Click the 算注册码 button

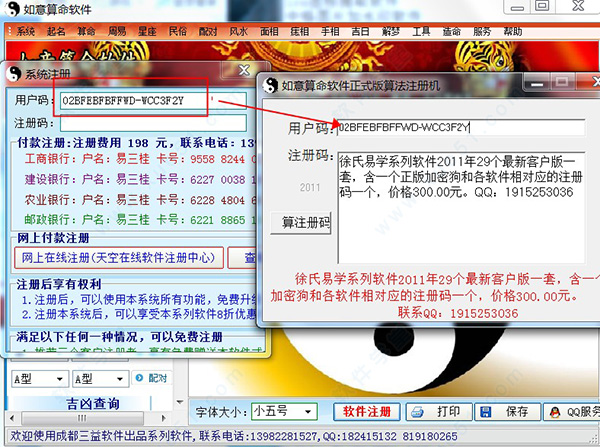(301, 222)
